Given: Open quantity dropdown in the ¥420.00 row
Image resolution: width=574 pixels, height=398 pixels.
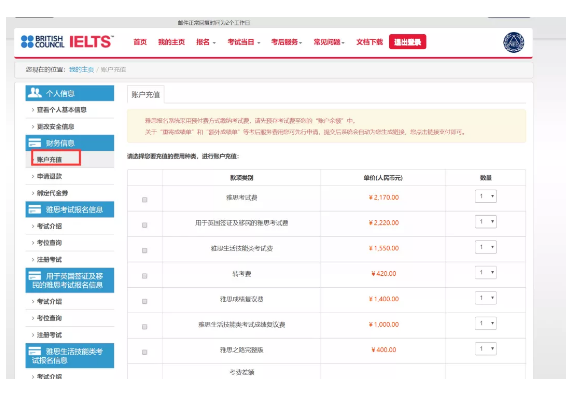Looking at the screenshot, I should coord(486,272).
